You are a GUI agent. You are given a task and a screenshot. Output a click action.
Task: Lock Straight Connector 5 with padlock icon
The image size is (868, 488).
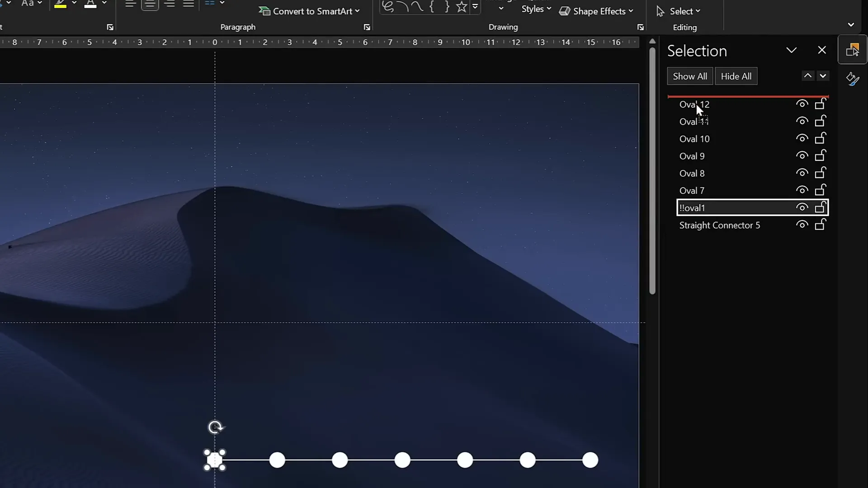point(820,225)
